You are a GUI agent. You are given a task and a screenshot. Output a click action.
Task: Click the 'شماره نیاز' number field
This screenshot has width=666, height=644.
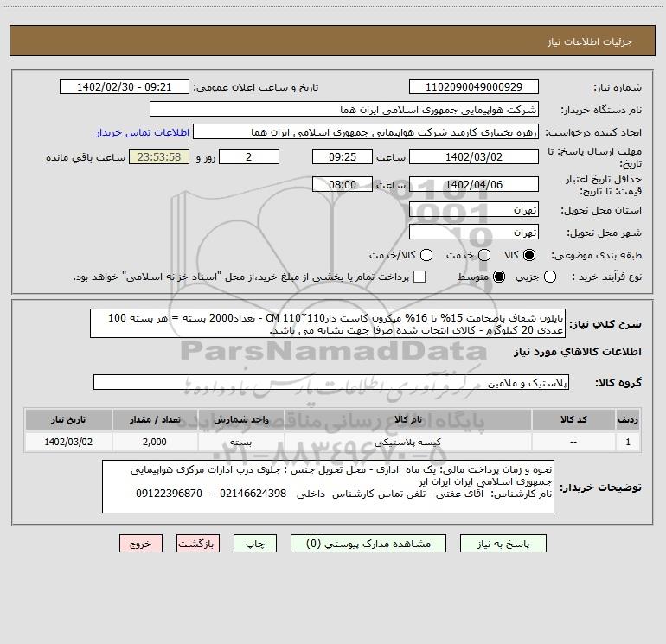472,87
